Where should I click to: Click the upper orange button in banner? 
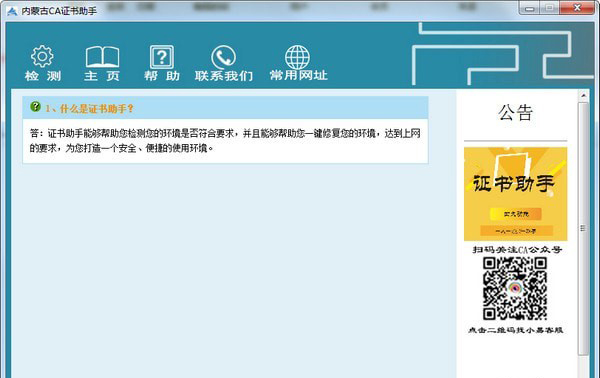pos(516,214)
